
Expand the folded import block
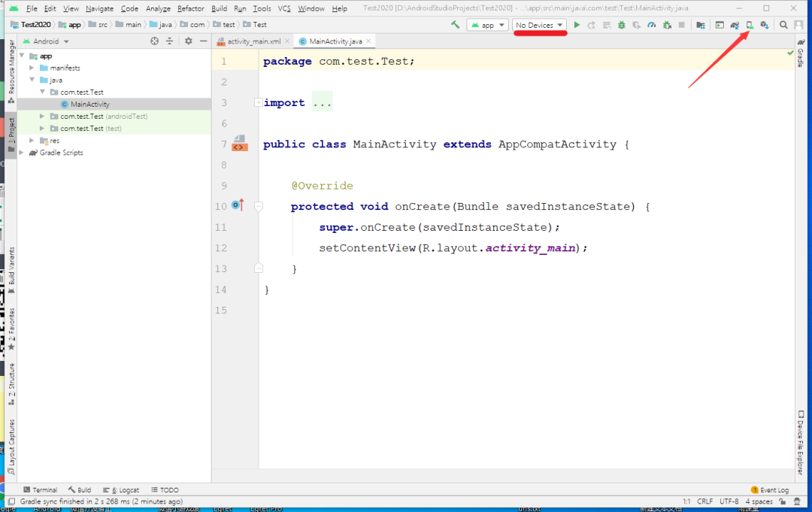258,102
